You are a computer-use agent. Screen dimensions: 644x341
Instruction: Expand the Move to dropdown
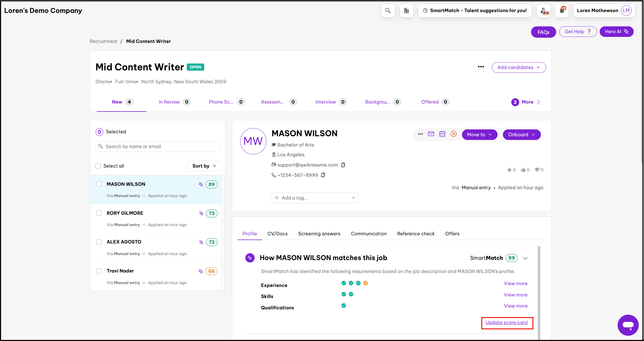pos(479,135)
